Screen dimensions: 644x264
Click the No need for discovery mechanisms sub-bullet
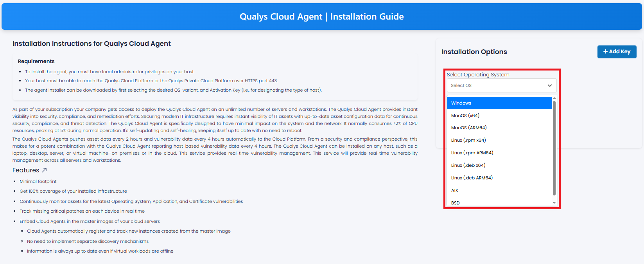[88, 241]
